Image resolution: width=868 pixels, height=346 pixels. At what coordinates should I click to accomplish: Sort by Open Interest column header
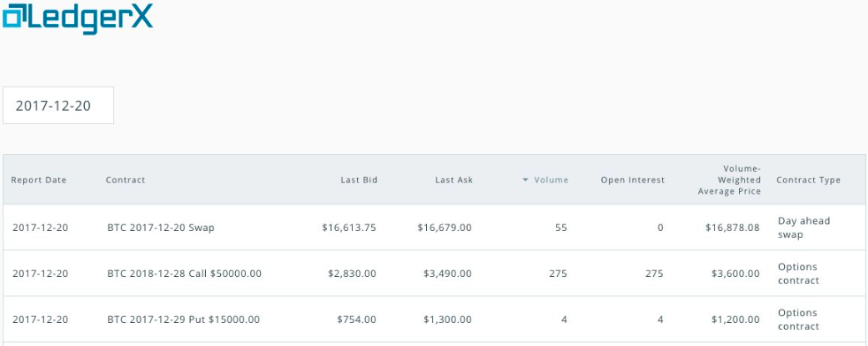(633, 180)
